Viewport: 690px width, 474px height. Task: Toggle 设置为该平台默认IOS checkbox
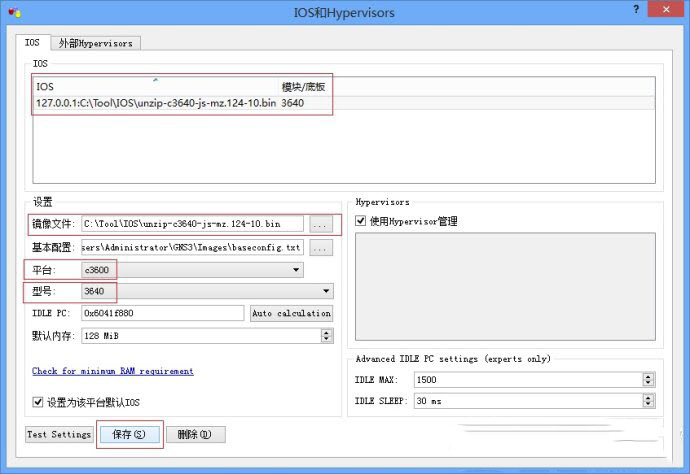pos(38,402)
